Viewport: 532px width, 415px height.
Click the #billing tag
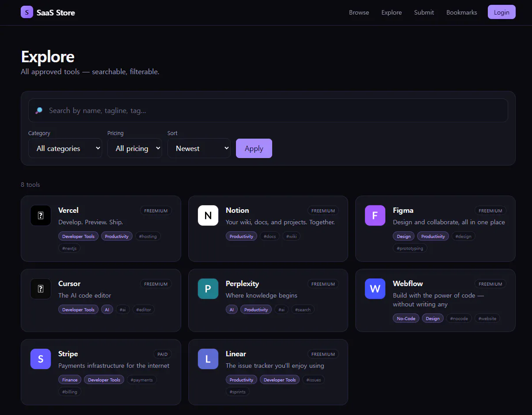point(70,392)
